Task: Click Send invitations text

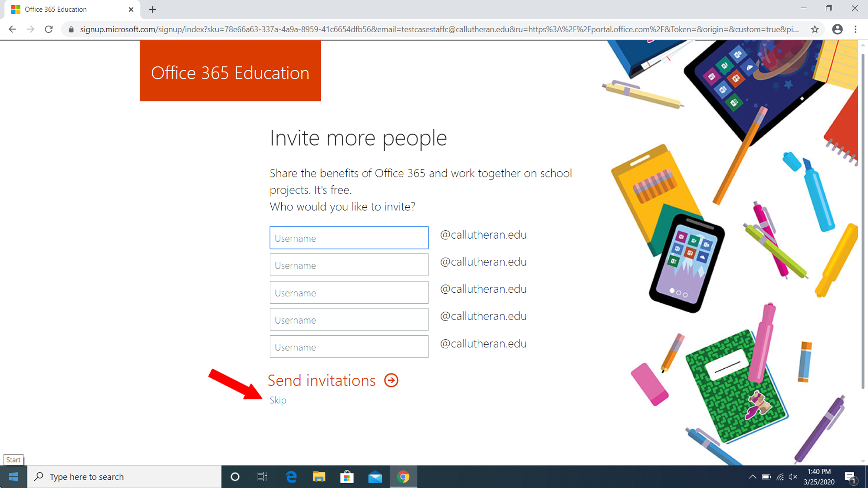Action: (322, 380)
